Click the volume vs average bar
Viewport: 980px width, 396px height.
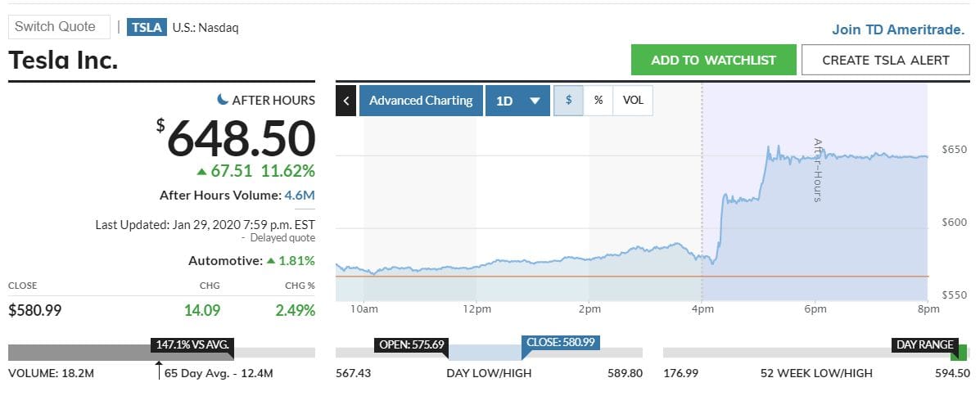click(x=161, y=353)
